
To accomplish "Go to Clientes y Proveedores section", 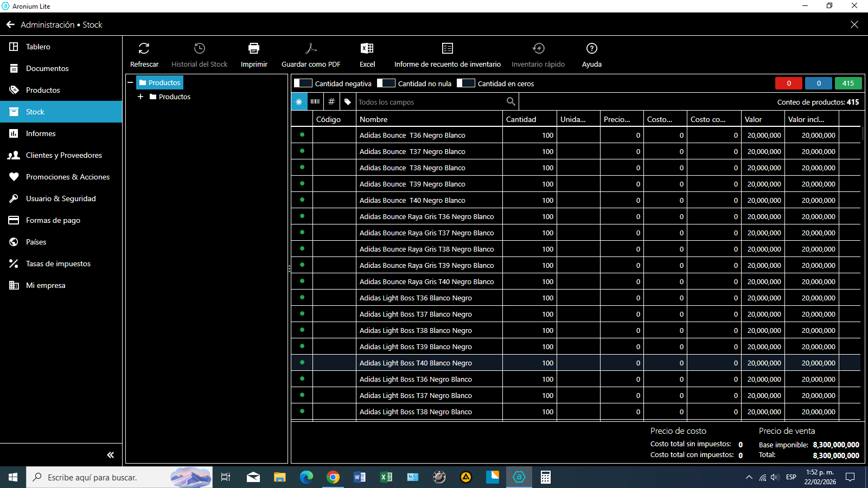I will [63, 155].
